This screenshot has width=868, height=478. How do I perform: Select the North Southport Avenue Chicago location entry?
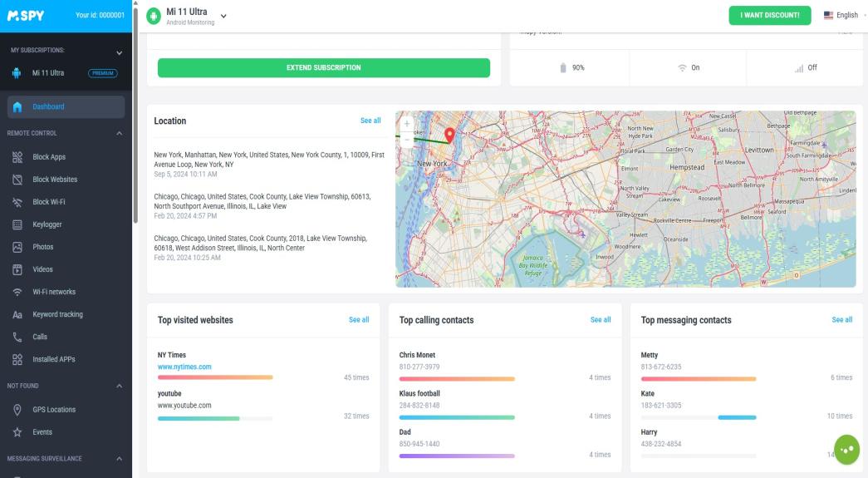tap(262, 206)
